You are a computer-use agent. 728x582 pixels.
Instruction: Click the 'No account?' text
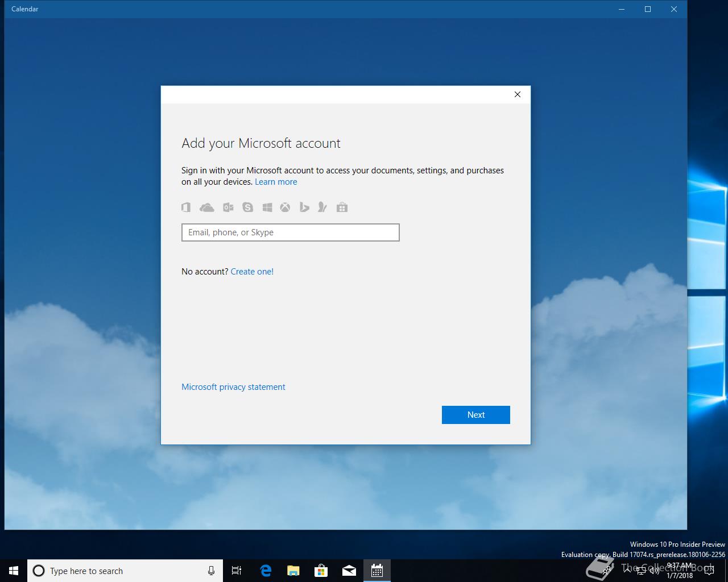pos(205,272)
